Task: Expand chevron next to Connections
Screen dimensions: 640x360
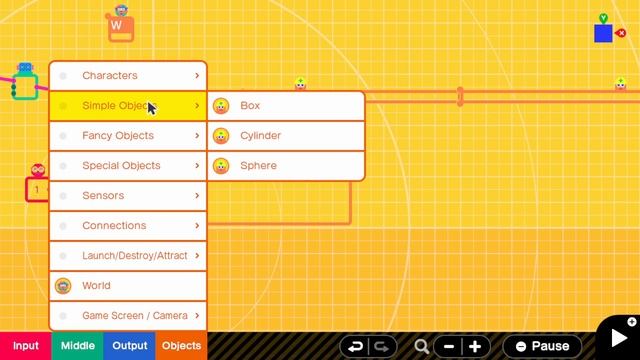Action: (x=197, y=226)
